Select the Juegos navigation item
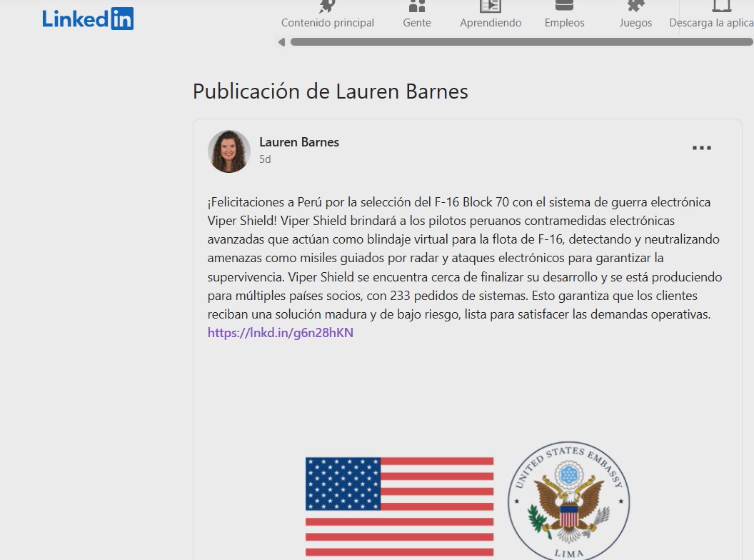754x560 pixels. coord(635,16)
